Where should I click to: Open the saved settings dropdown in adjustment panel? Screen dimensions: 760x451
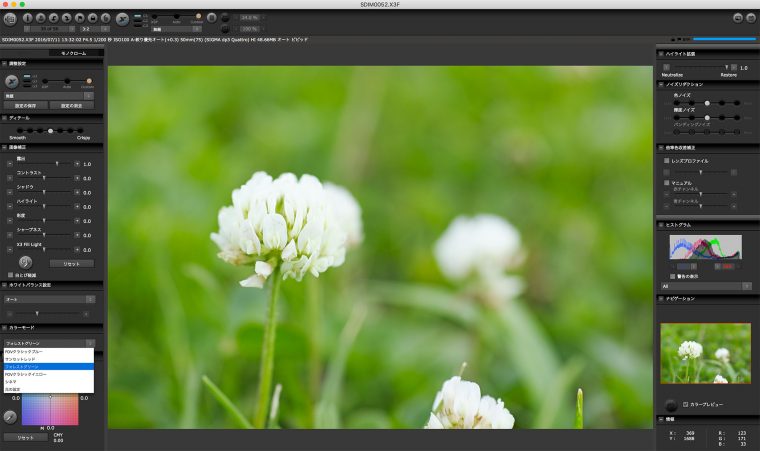[x=49, y=96]
